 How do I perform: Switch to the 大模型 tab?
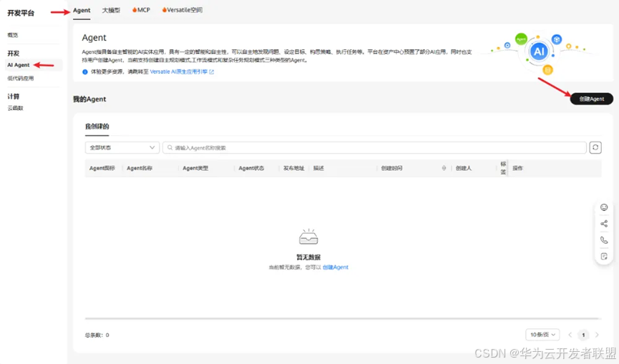111,10
